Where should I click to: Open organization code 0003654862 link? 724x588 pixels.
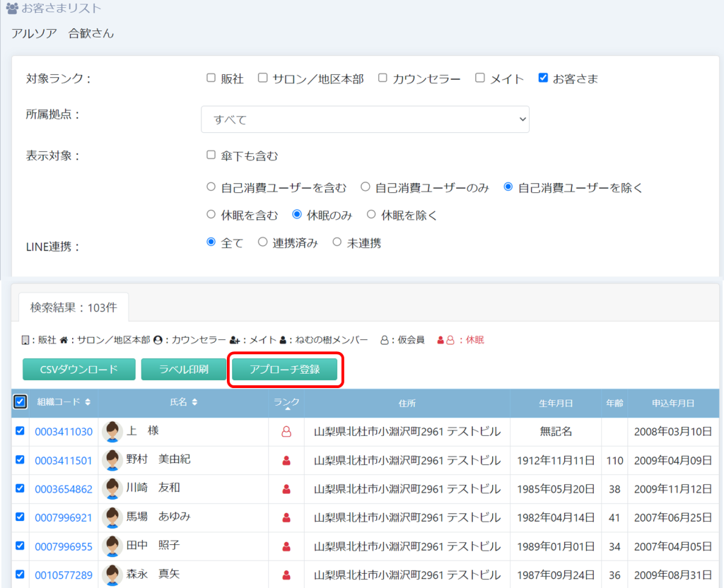(x=64, y=488)
